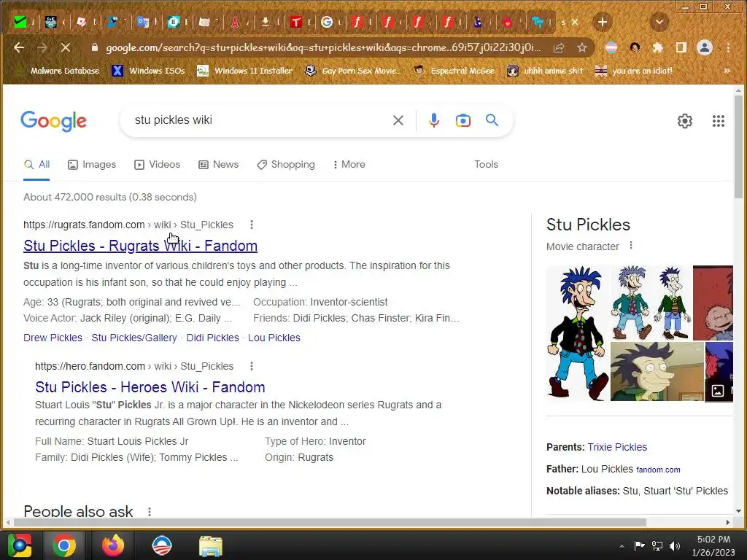The height and width of the screenshot is (560, 747).
Task: Submit search with magnifying glass button
Action: 492,120
